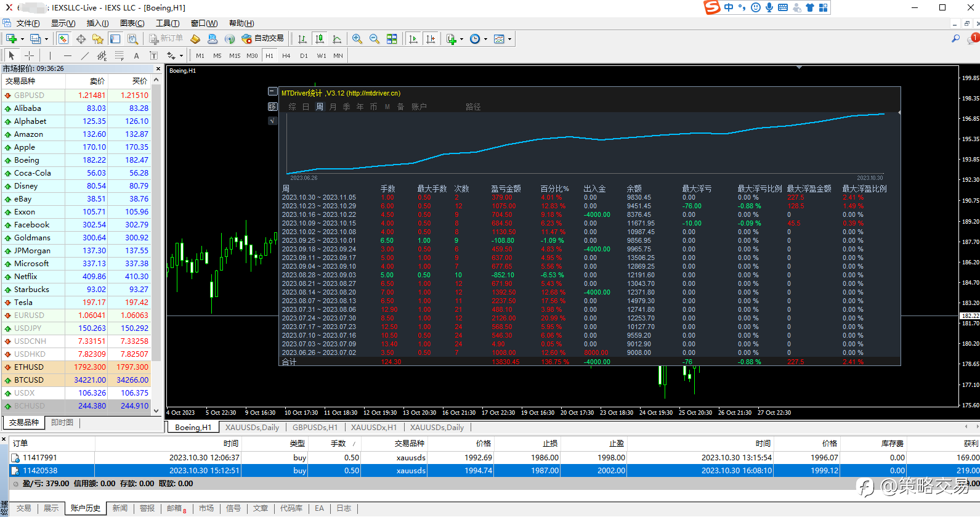Select order 11417991 row
980x517 pixels.
click(x=495, y=458)
